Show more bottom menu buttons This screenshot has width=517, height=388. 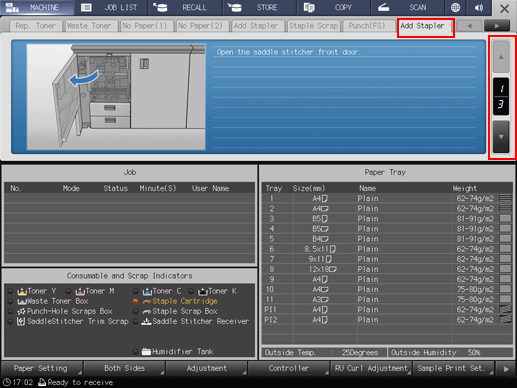[506, 369]
